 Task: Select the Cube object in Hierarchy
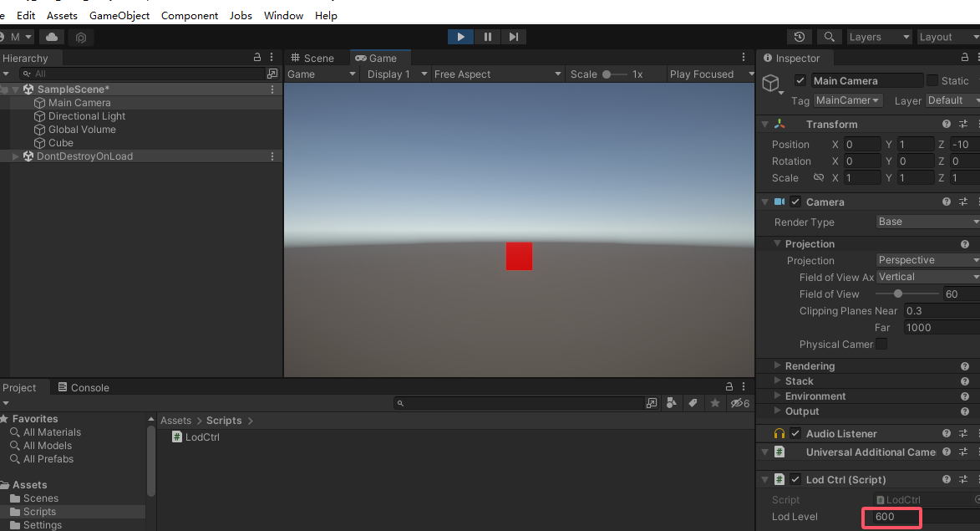click(x=60, y=143)
